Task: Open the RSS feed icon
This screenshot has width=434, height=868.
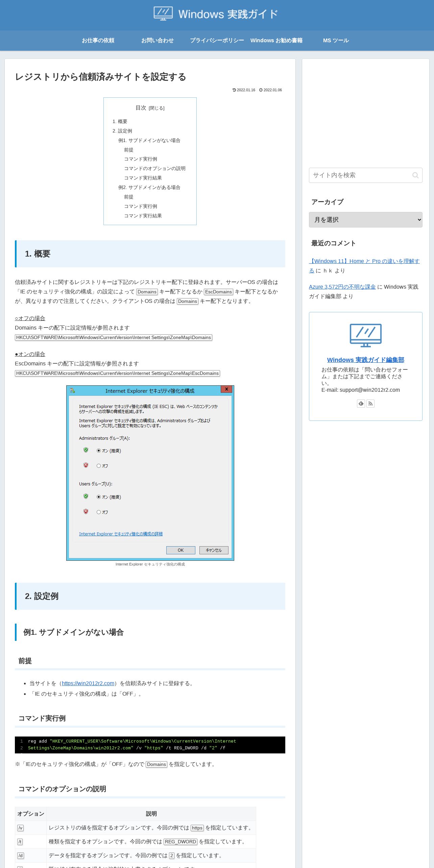Action: (370, 404)
